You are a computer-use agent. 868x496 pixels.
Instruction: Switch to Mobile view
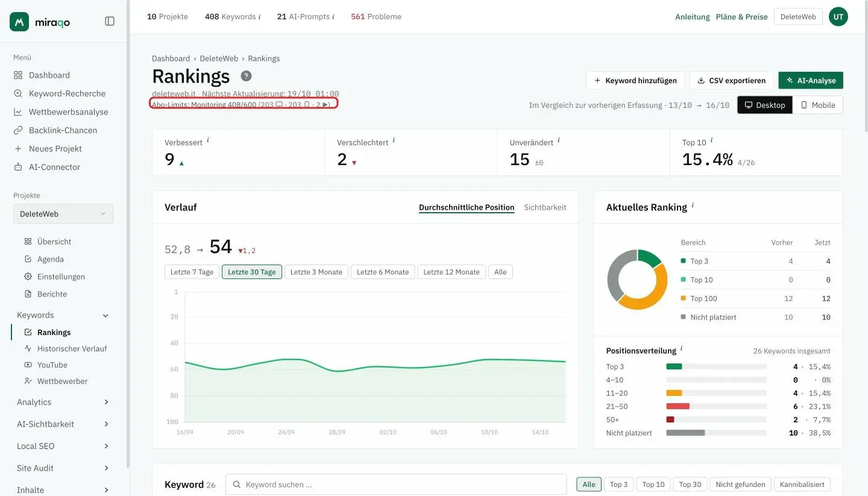tap(817, 105)
